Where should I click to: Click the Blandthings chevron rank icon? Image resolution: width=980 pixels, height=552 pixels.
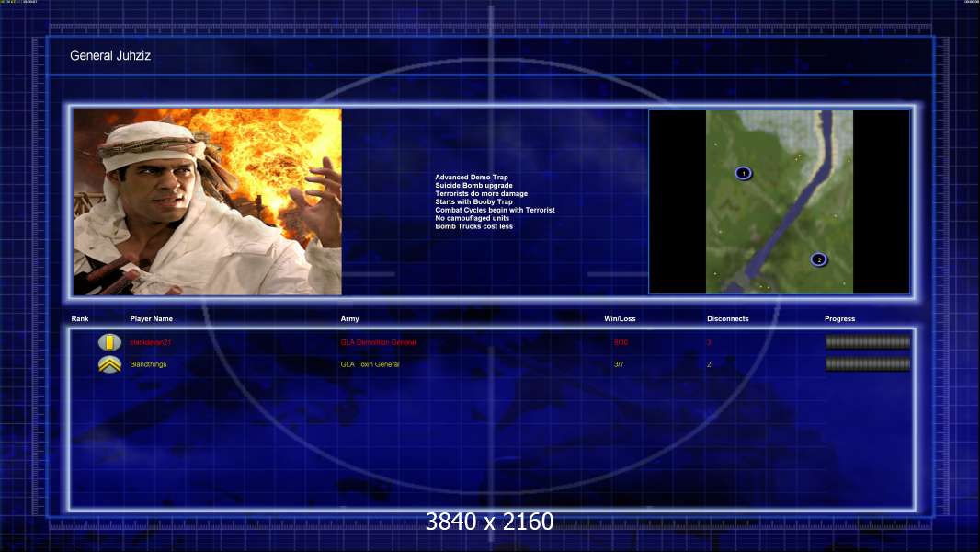(x=109, y=364)
